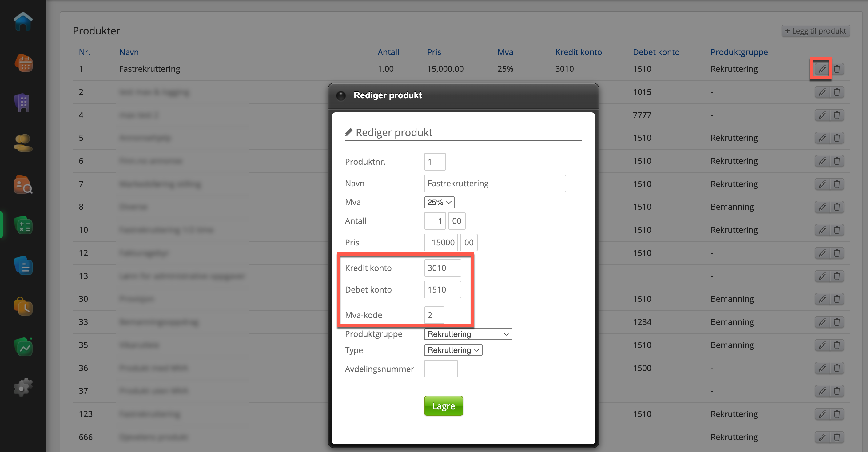Click the Kredit konto input field
868x452 pixels.
442,268
